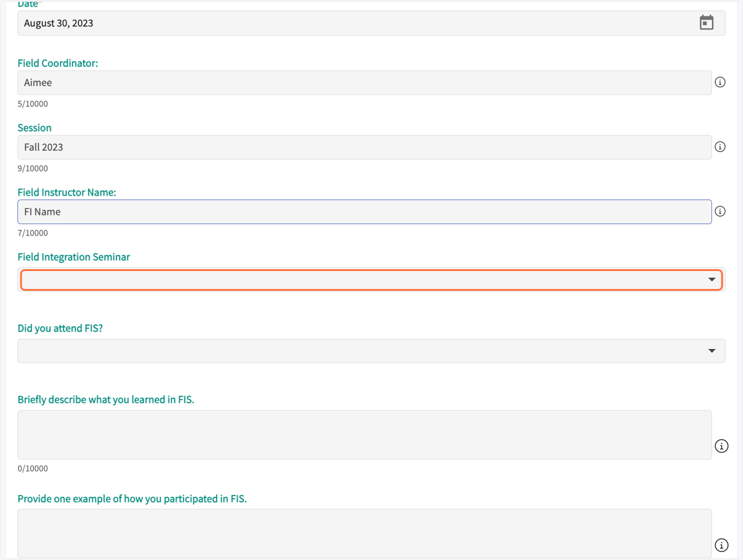The width and height of the screenshot is (743, 560).
Task: Click the 0/10000 character counter
Action: 33,468
